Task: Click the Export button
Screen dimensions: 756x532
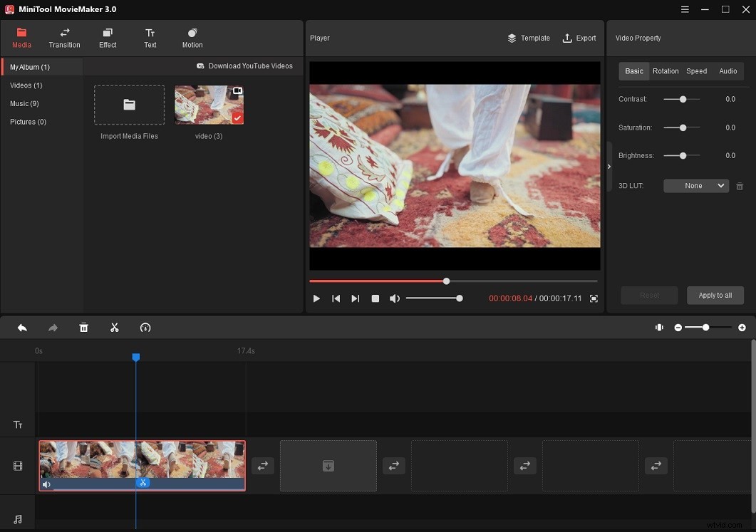Action: tap(579, 38)
